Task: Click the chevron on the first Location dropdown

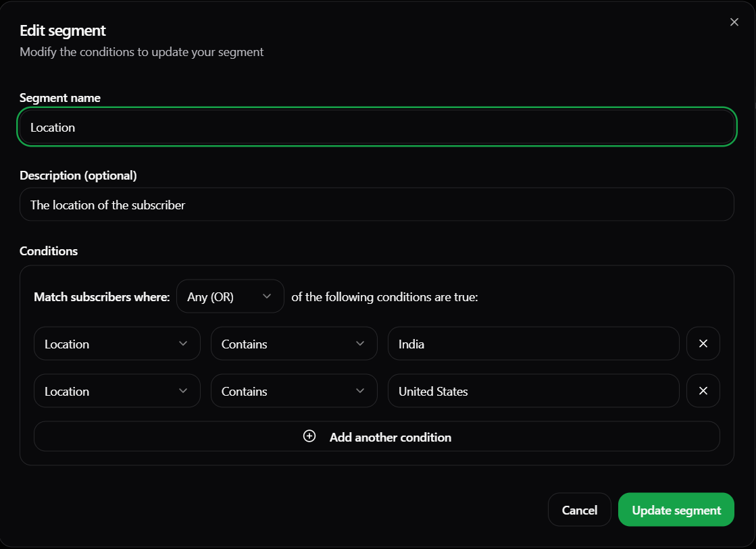Action: pyautogui.click(x=182, y=344)
